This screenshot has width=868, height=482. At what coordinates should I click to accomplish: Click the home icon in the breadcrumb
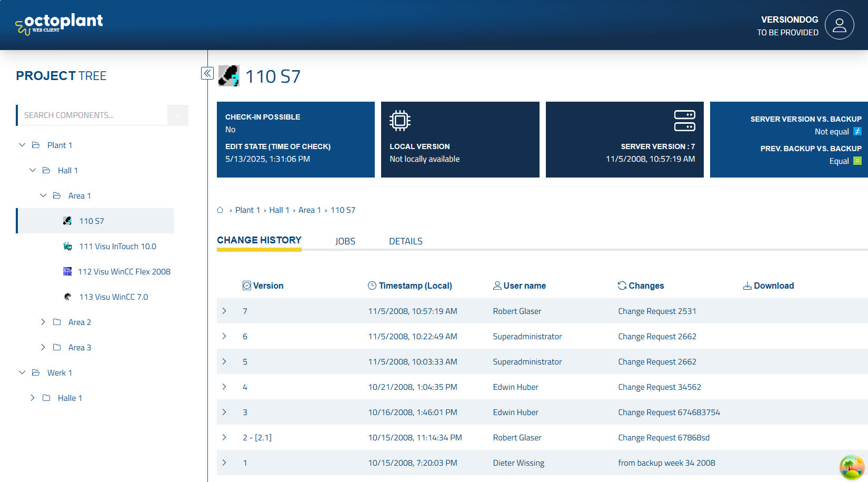[221, 210]
